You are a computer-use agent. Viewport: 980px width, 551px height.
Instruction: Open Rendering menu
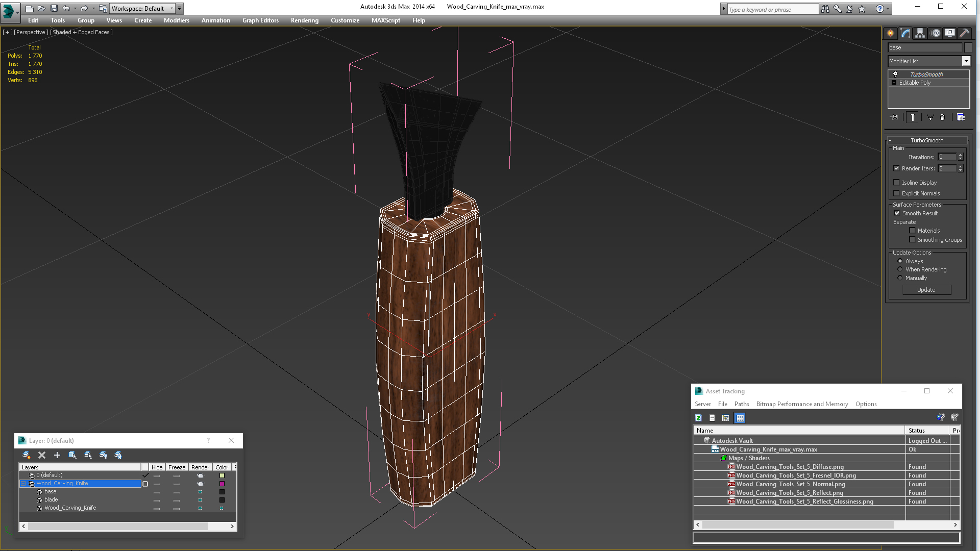[x=305, y=20]
